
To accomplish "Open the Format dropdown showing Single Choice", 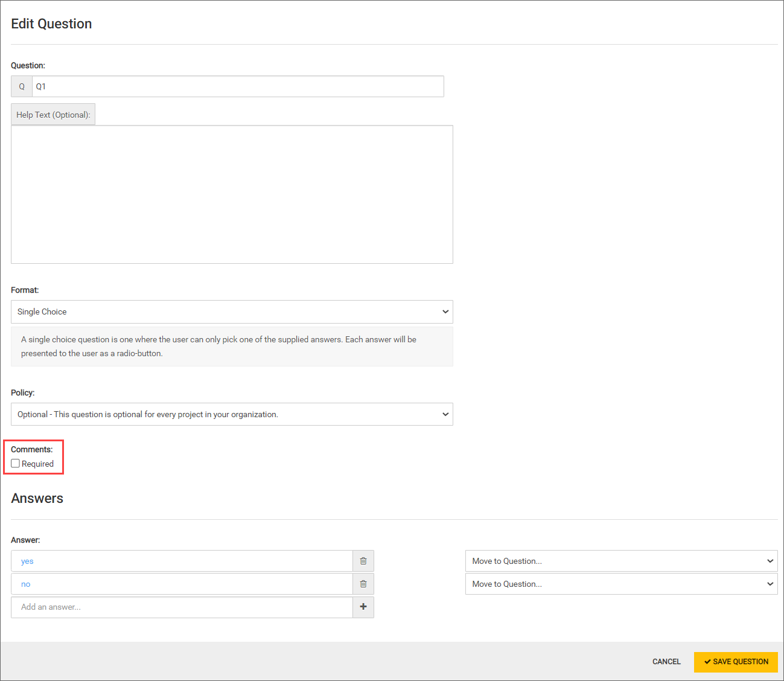I will point(232,312).
